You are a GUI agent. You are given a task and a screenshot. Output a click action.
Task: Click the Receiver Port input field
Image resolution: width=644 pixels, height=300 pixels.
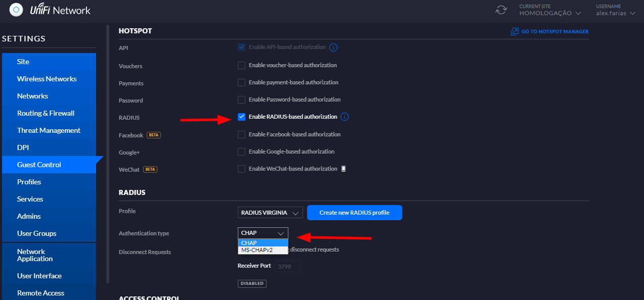click(x=287, y=266)
